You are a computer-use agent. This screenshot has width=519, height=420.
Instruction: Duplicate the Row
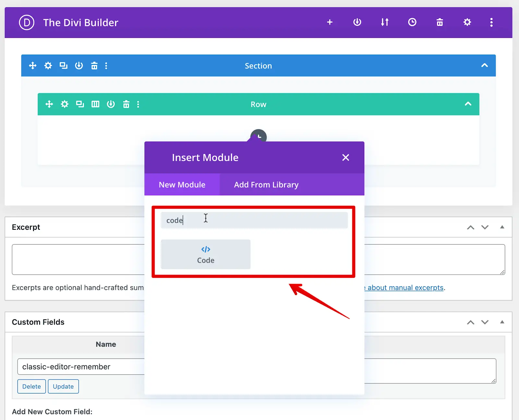pyautogui.click(x=80, y=104)
